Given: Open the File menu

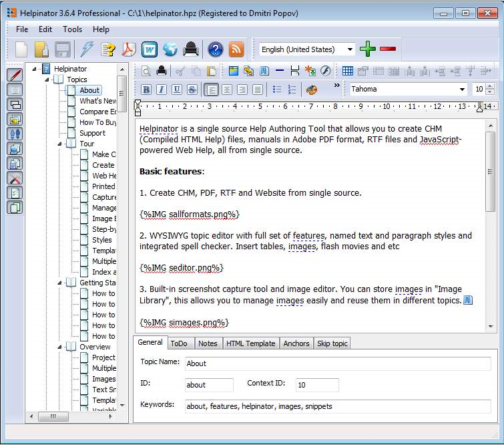Looking at the screenshot, I should 22,29.
